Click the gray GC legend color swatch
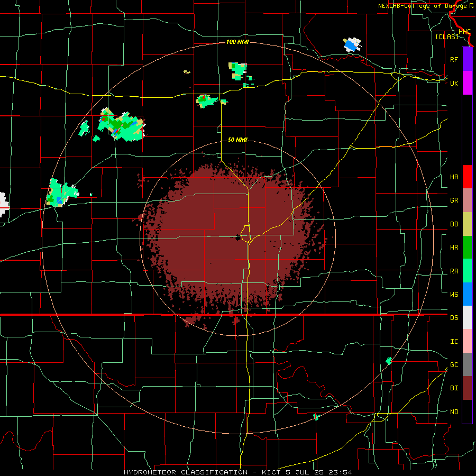The image size is (476, 476). click(x=467, y=364)
